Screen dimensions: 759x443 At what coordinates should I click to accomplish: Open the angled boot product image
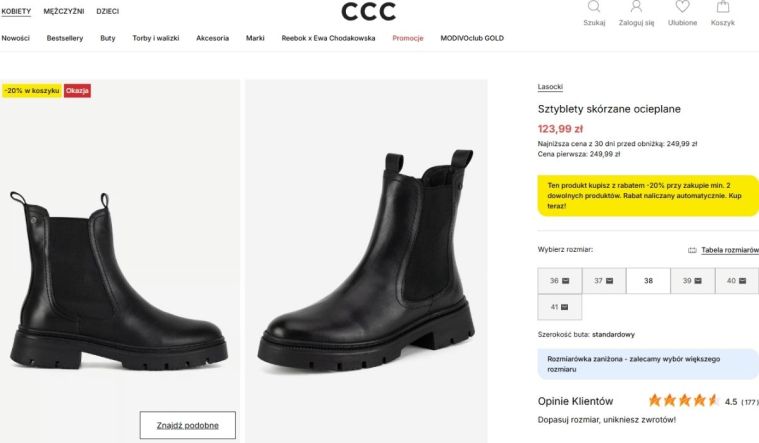coord(366,260)
